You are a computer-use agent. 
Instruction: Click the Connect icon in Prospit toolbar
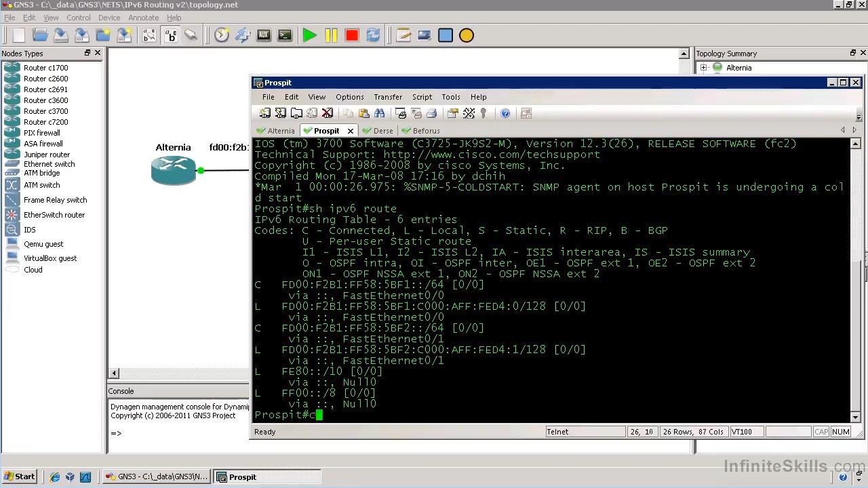[264, 113]
